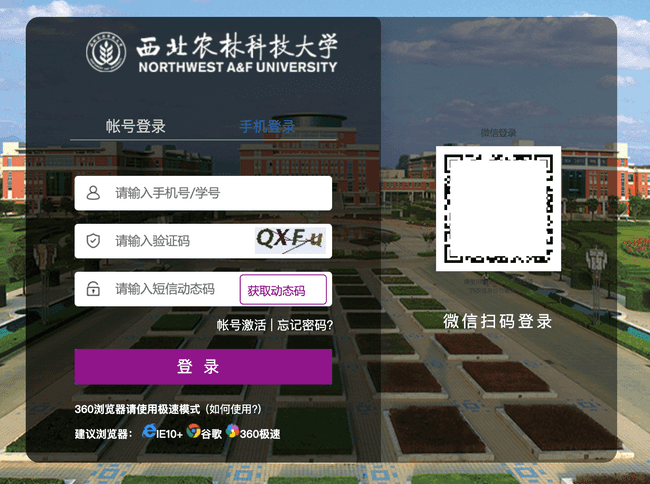The image size is (650, 484).
Task: Click the 微信登录 heading above QR code
Action: pos(498,133)
